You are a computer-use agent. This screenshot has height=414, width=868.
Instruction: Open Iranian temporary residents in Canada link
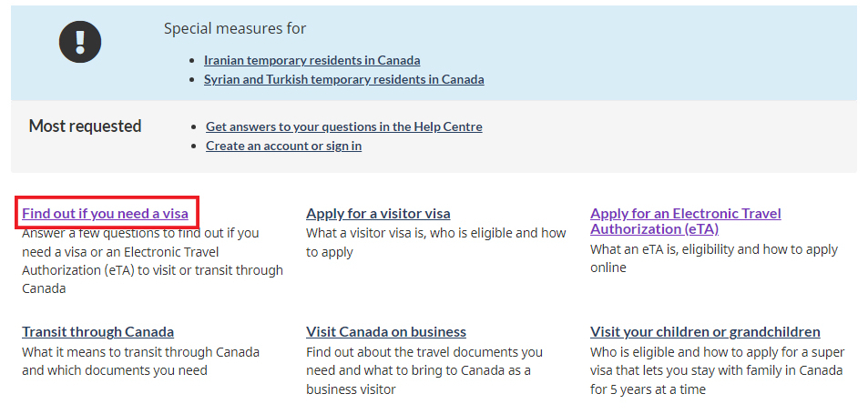coord(311,60)
